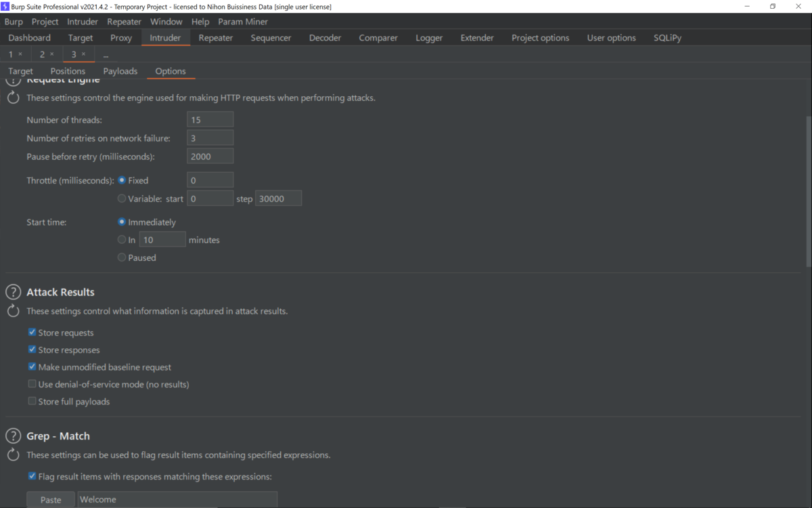
Task: Toggle Make unmodified baseline request checkbox
Action: 32,366
